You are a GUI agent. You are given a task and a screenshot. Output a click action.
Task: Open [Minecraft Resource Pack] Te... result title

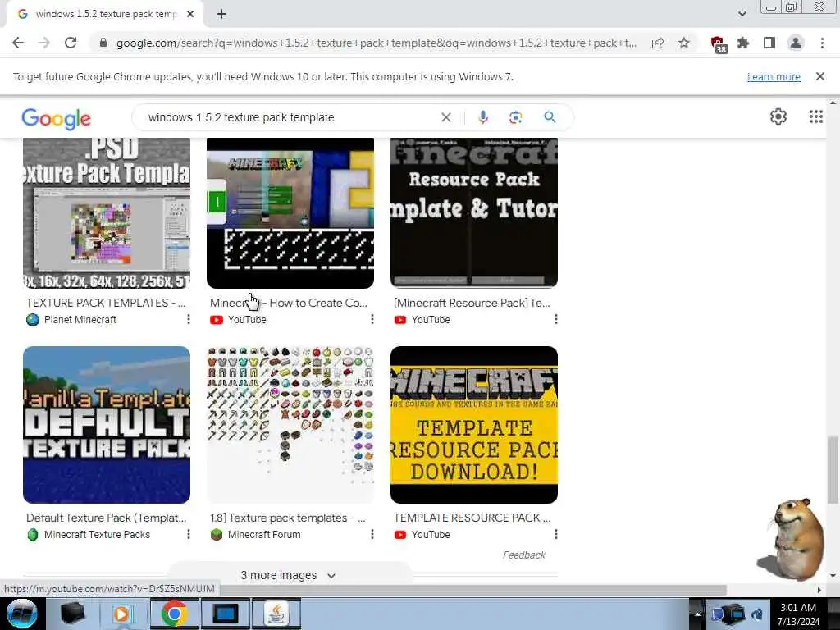tap(472, 303)
